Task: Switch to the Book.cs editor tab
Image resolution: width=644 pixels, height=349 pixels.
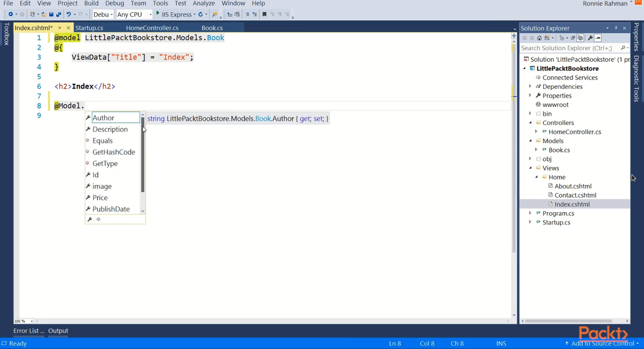Action: tap(212, 28)
